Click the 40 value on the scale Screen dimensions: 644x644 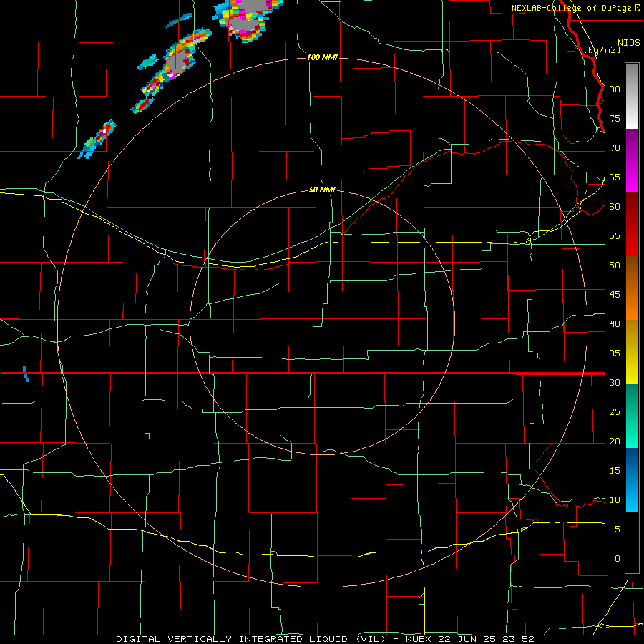click(x=615, y=323)
